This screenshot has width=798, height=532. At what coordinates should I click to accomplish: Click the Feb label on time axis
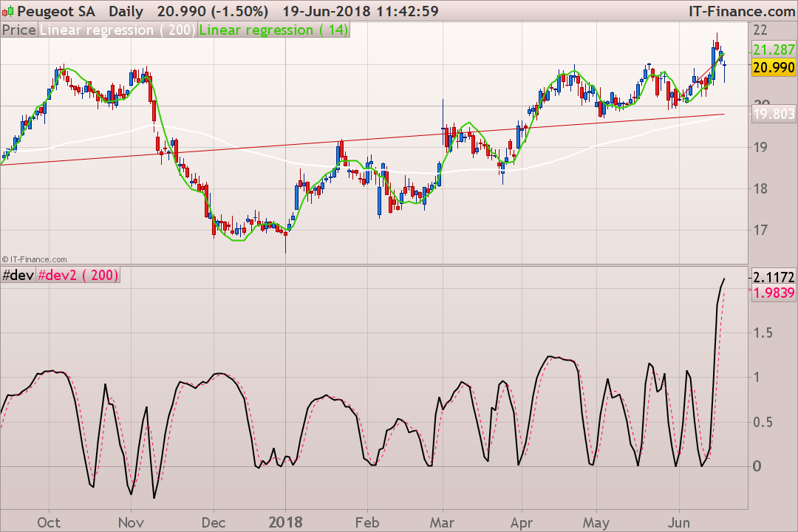(367, 523)
